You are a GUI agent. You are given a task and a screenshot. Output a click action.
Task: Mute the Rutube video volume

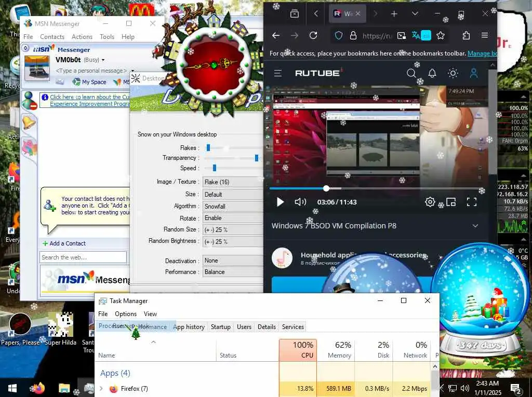point(300,202)
